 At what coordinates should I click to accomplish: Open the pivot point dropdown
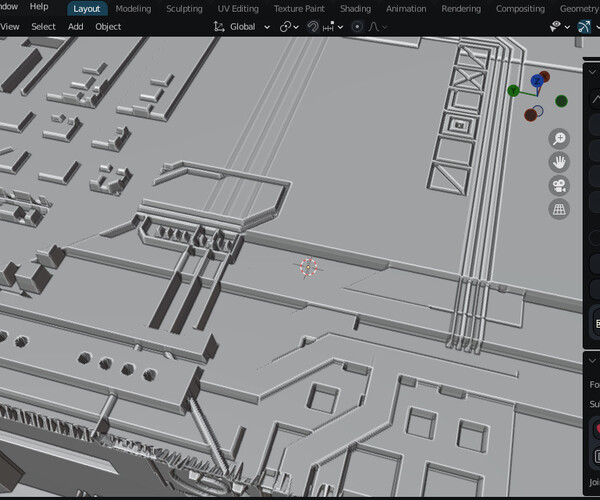(x=289, y=27)
